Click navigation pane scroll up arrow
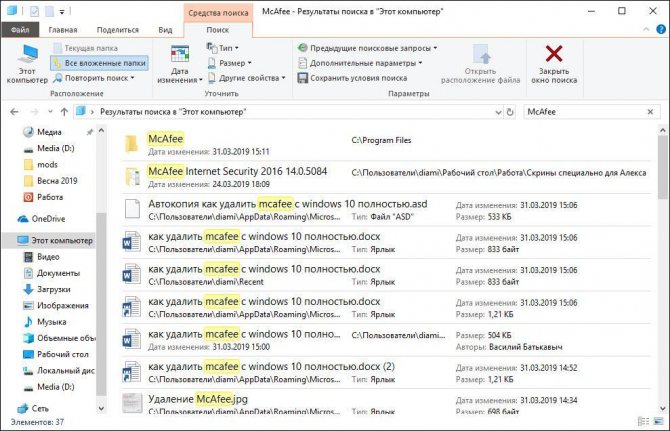 (101, 131)
